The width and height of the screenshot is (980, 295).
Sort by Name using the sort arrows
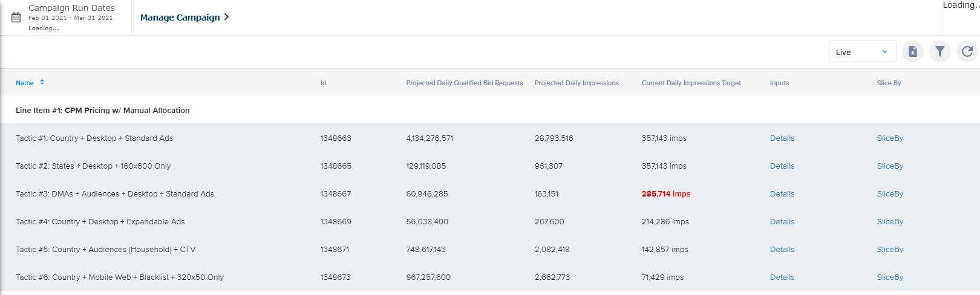(42, 82)
